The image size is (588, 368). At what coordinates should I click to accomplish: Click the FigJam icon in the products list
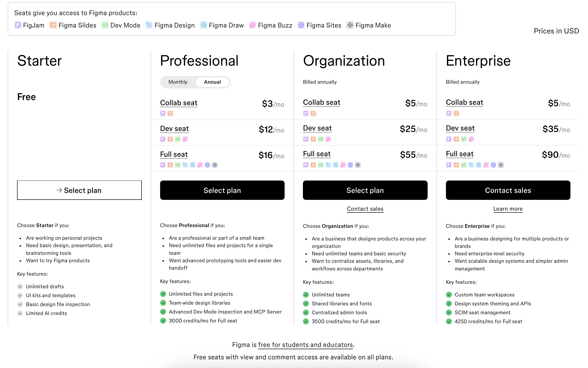click(18, 25)
